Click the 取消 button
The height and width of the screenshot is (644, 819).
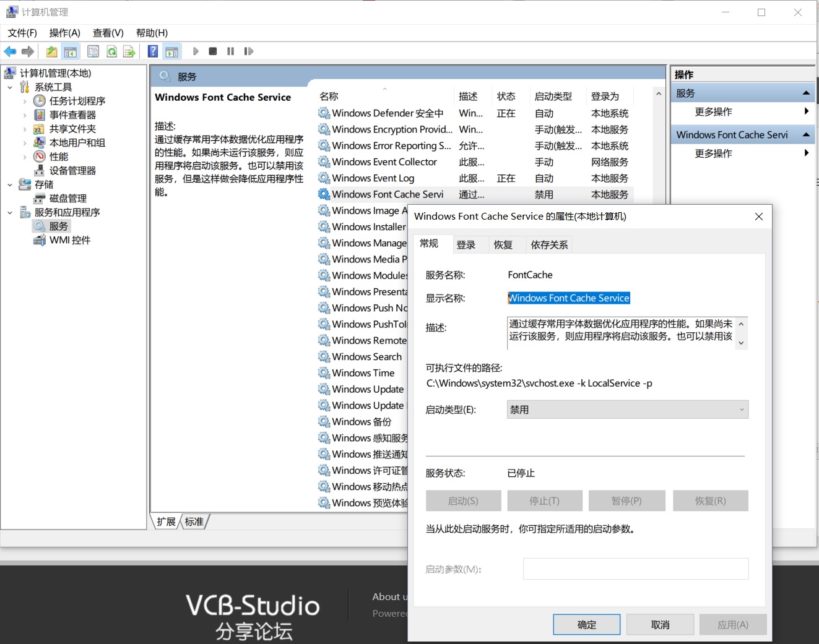point(661,625)
